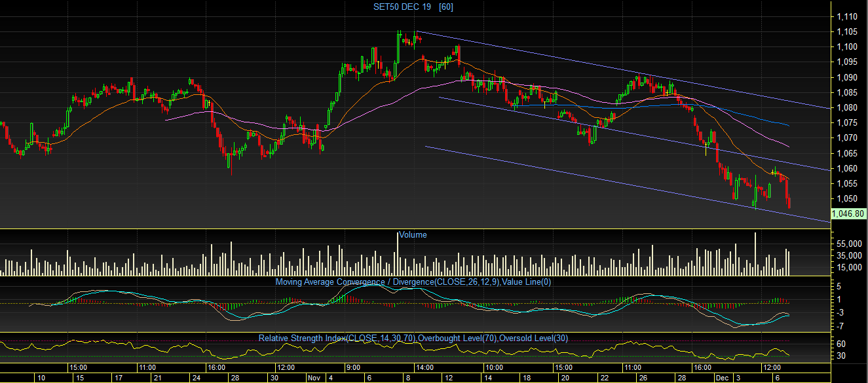
Task: Click the 55,000 volume axis label
Action: pyautogui.click(x=848, y=243)
